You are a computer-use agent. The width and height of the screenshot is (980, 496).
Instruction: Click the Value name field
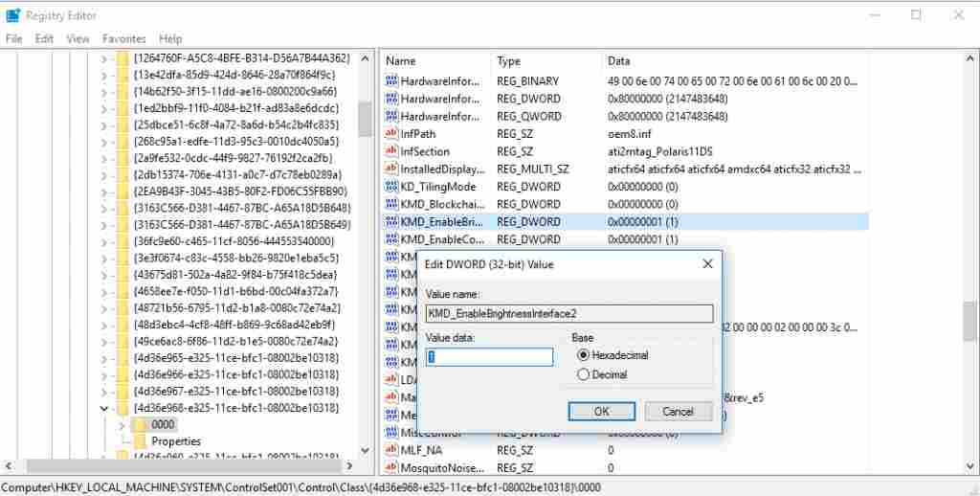tap(569, 313)
